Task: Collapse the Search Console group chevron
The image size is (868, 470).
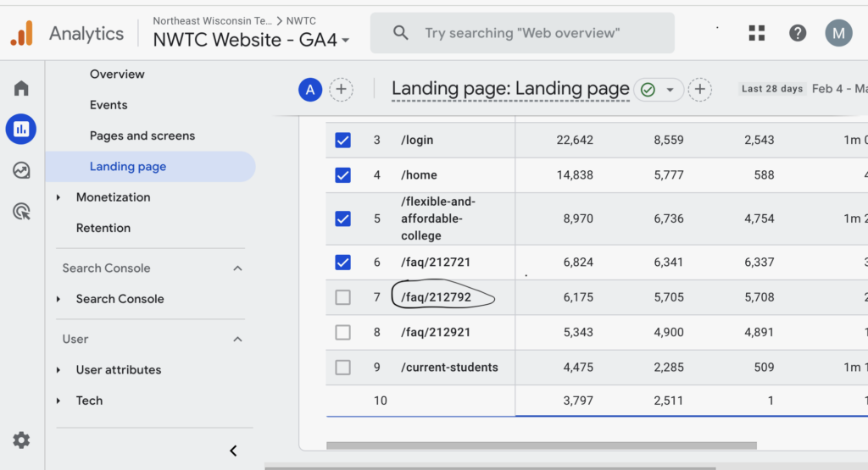Action: 237,268
